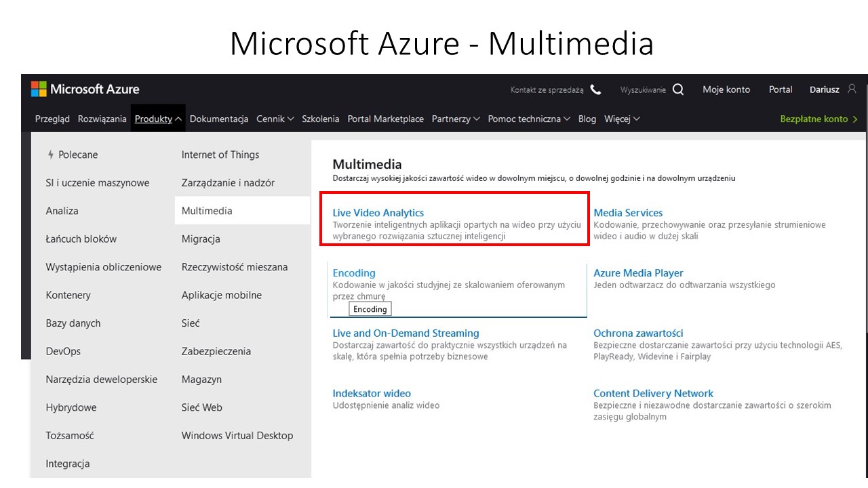Click the user profile icon beside Dariusz

(x=852, y=89)
